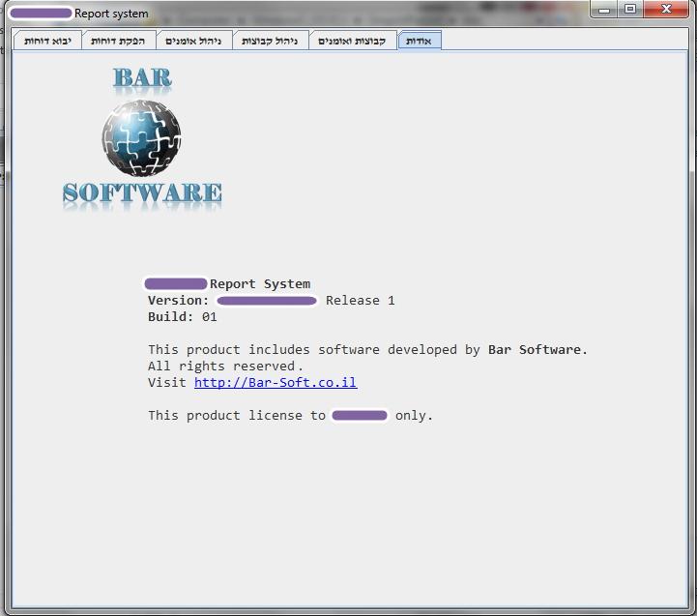Viewport: 697px width, 616px height.
Task: Click the Bar Software globe logo
Action: [x=141, y=138]
